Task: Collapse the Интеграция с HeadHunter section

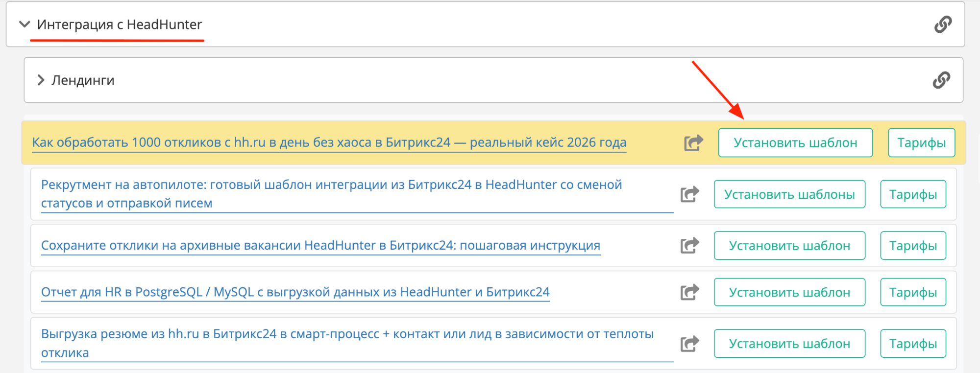Action: [x=24, y=24]
